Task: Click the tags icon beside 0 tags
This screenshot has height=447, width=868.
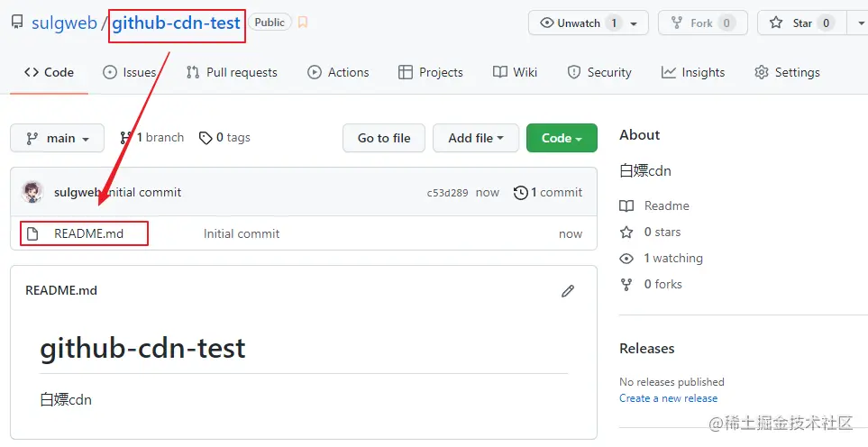Action: [206, 138]
